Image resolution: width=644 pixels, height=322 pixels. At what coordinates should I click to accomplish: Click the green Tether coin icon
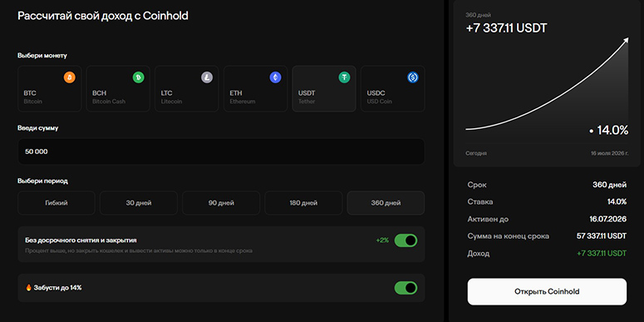click(x=344, y=77)
